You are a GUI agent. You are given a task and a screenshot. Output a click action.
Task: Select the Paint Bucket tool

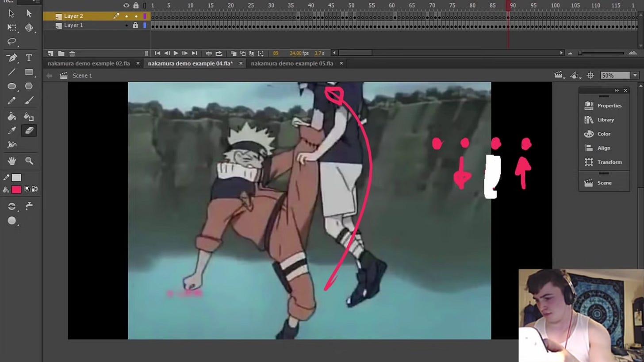[x=11, y=117]
